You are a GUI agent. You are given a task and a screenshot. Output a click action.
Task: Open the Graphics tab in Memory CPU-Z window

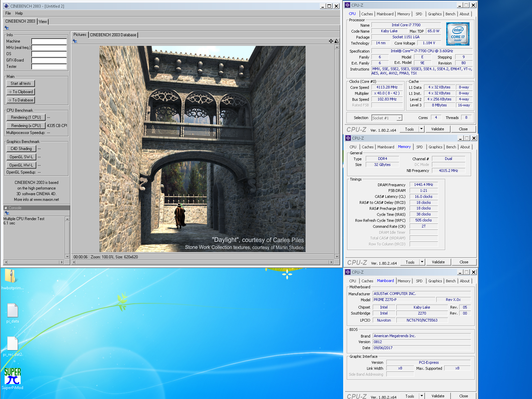436,147
